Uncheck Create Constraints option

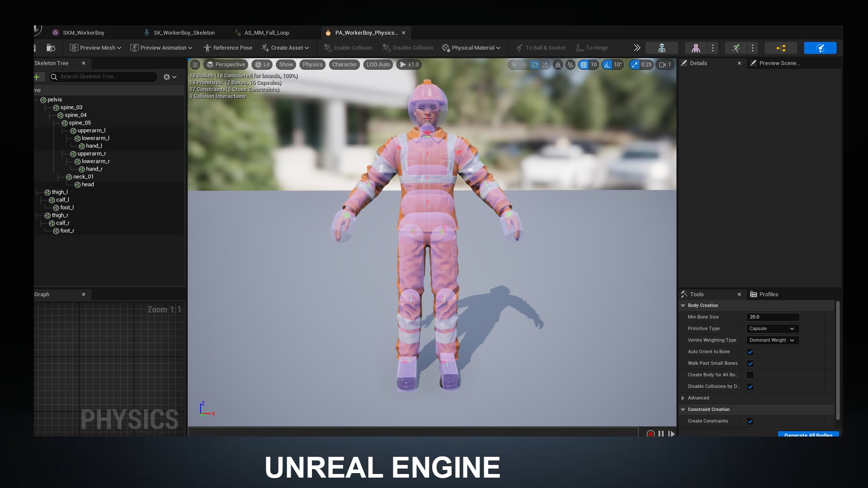[750, 421]
